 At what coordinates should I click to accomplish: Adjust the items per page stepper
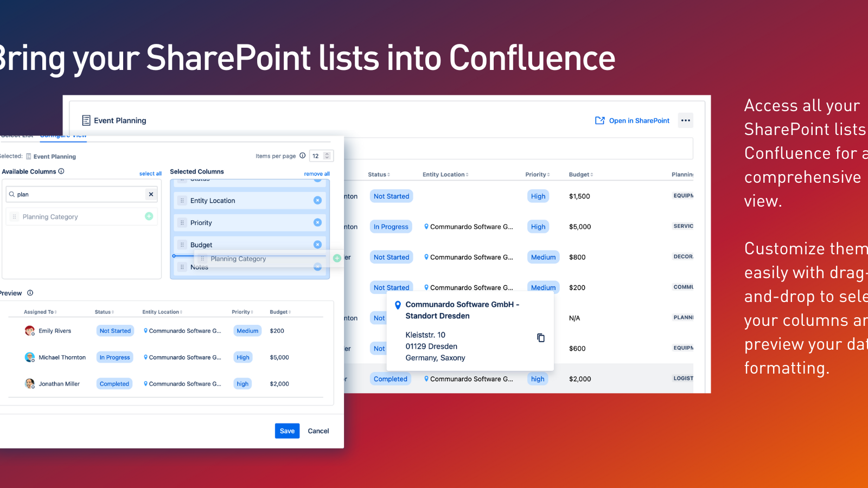327,156
